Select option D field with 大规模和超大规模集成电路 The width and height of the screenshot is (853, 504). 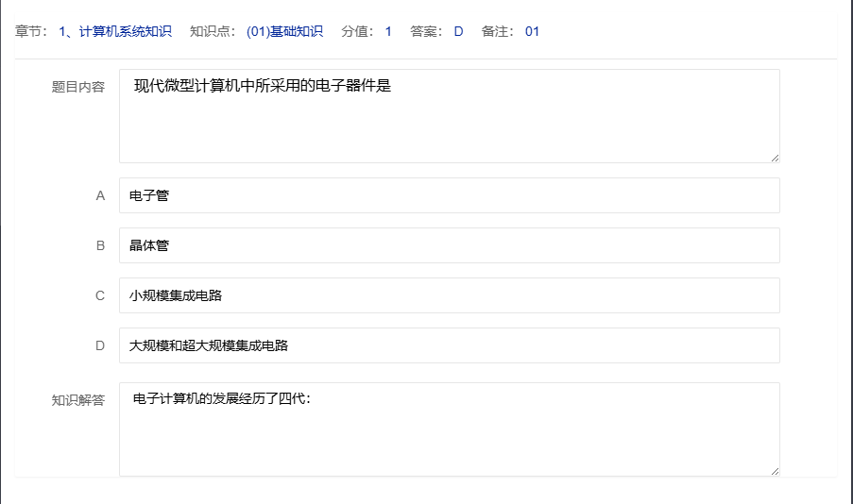coord(449,345)
